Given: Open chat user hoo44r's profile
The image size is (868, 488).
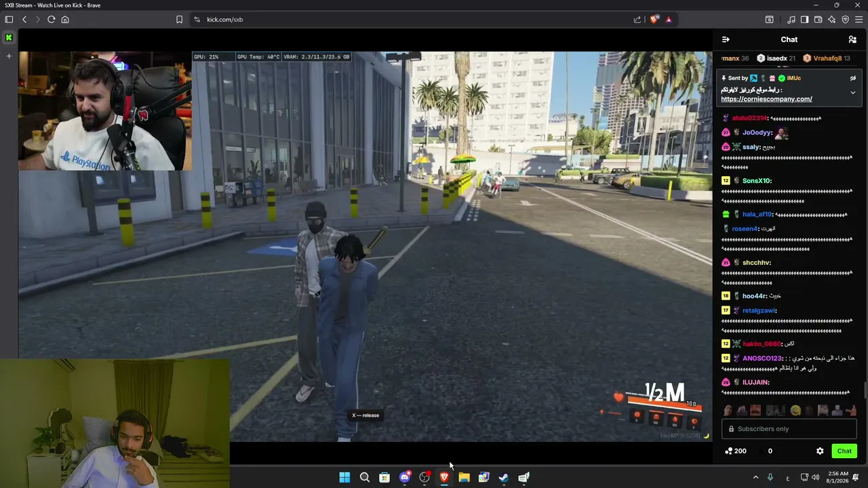Looking at the screenshot, I should (755, 296).
